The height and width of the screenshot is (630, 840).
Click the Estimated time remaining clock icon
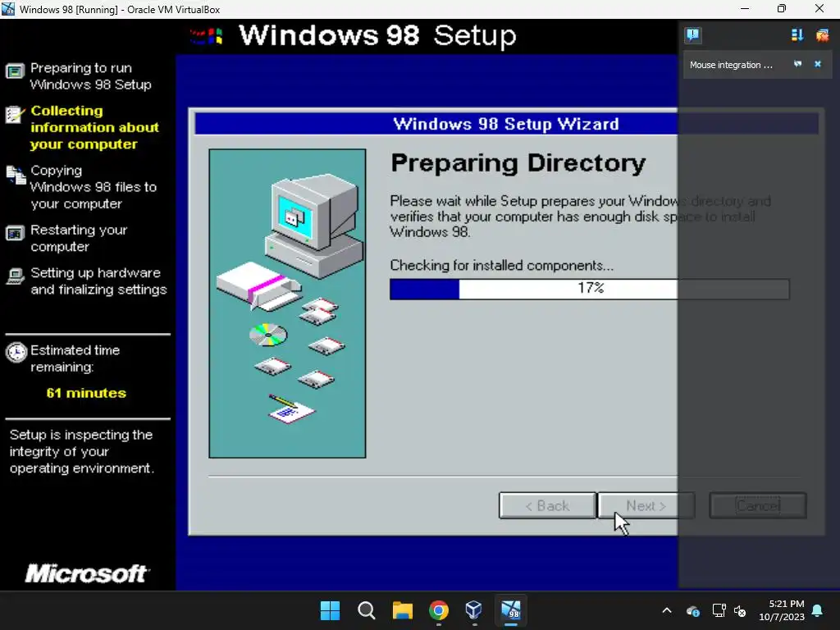coord(16,353)
